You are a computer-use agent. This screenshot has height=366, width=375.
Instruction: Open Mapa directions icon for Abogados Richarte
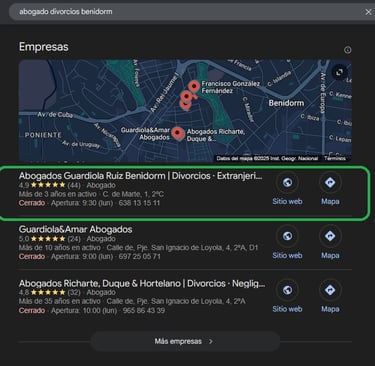(x=330, y=290)
